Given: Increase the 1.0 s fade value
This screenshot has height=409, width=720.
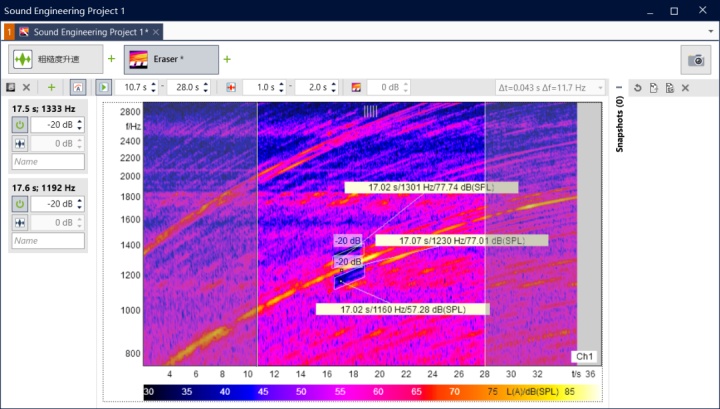Looking at the screenshot, I should click(281, 84).
